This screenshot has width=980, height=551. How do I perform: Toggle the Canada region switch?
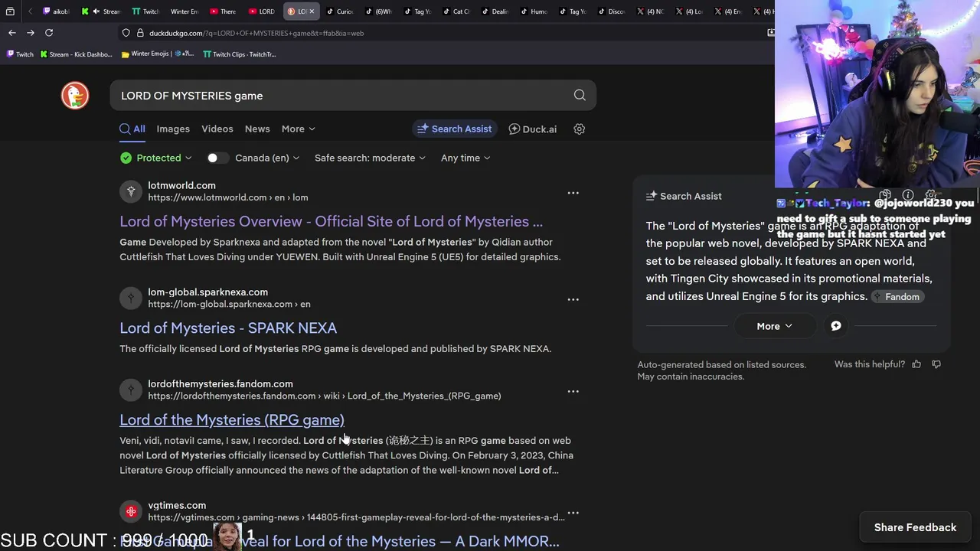pyautogui.click(x=217, y=158)
